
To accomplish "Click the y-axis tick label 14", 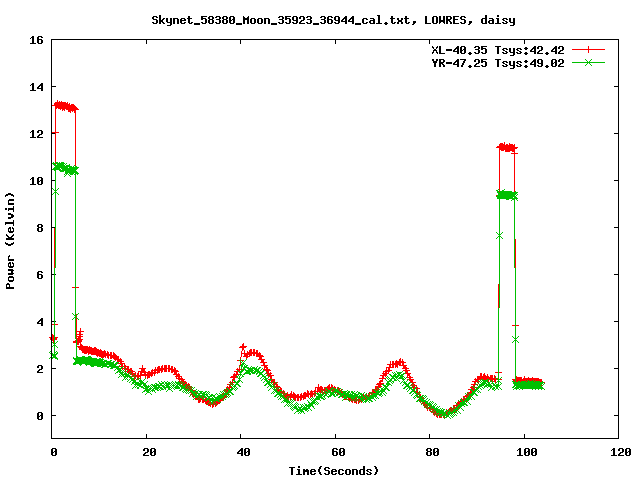I will pos(35,87).
